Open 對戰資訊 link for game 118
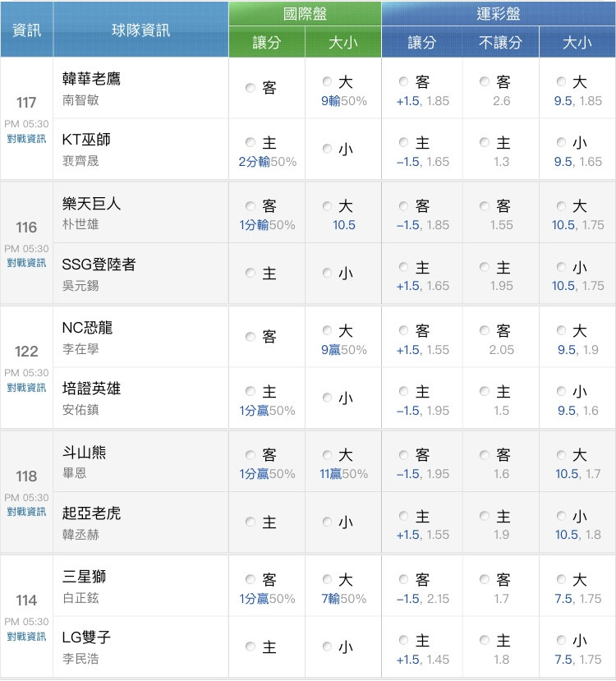616x681 pixels. point(26,512)
